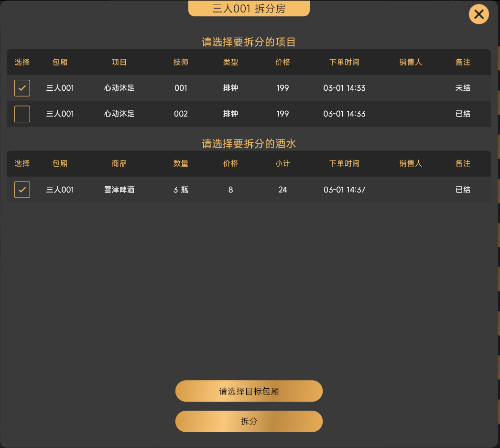500x448 pixels.
Task: Click technician number 002 cell
Action: click(181, 114)
